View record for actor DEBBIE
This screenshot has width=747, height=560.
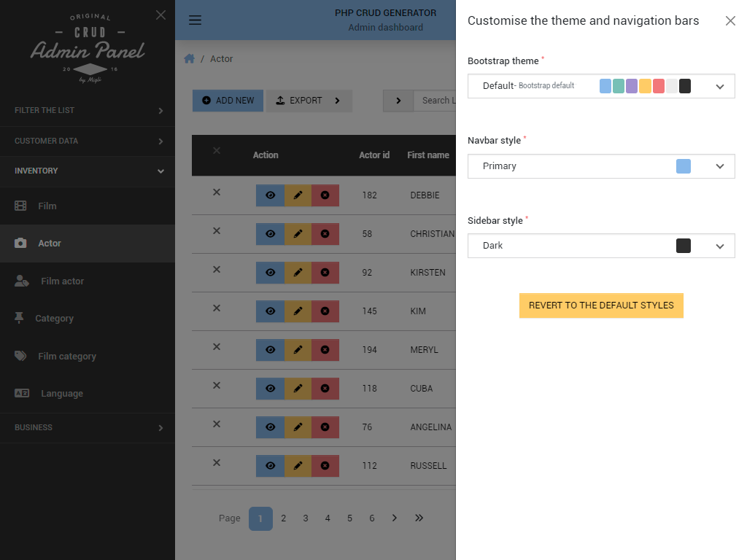pyautogui.click(x=270, y=195)
